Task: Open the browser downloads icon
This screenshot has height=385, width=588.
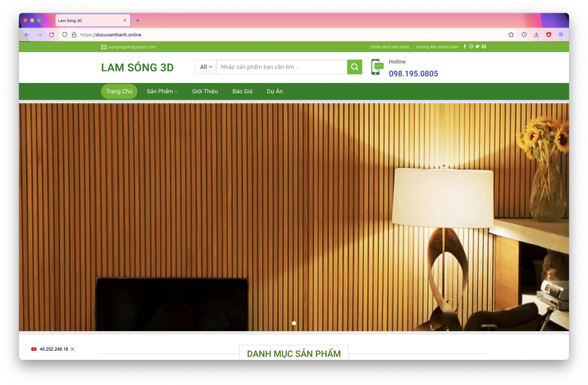Action: [536, 35]
